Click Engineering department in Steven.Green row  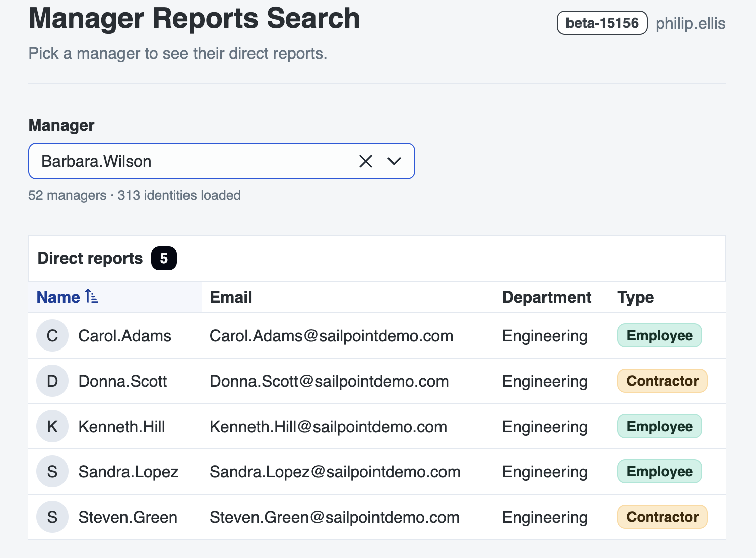pyautogui.click(x=545, y=517)
